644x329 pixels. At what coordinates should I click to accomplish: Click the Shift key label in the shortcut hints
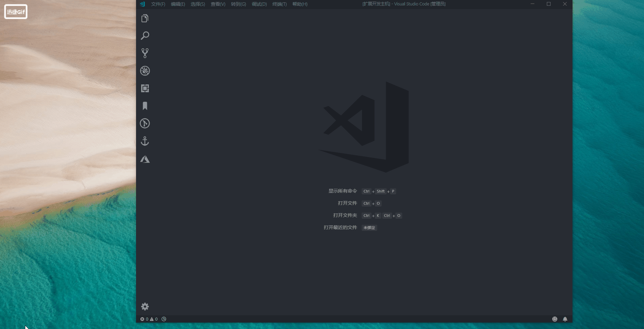[381, 191]
